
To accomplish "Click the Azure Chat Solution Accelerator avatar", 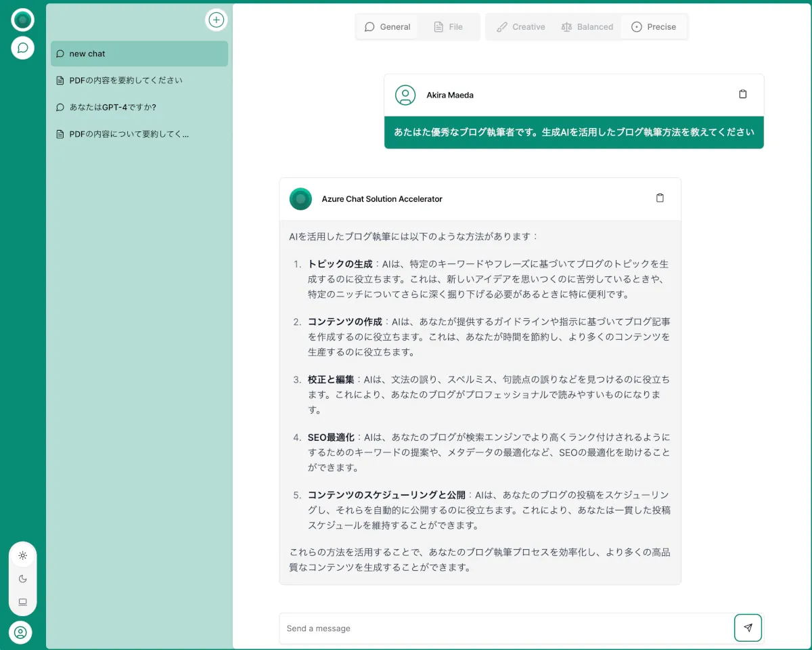I will pyautogui.click(x=300, y=199).
